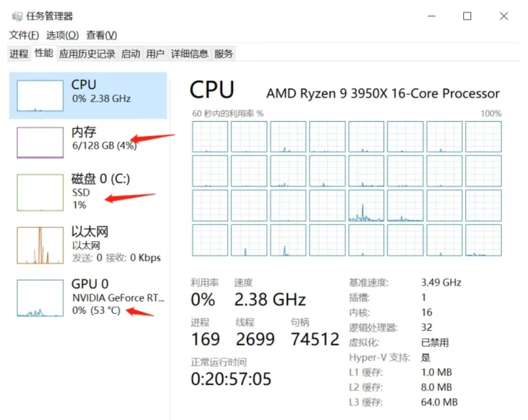Switch to the 进程 tab
The height and width of the screenshot is (420, 528).
(19, 54)
